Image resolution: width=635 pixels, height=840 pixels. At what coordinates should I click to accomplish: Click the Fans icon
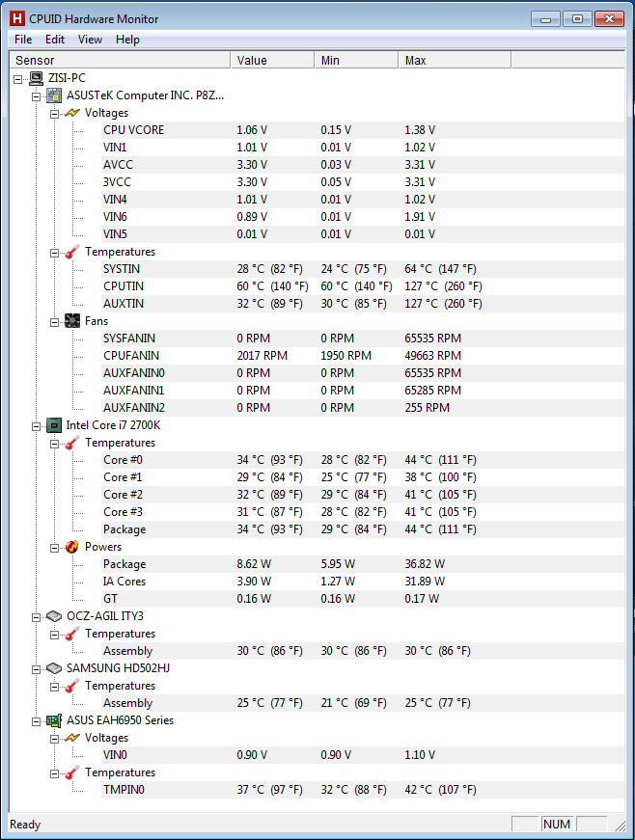coord(72,321)
